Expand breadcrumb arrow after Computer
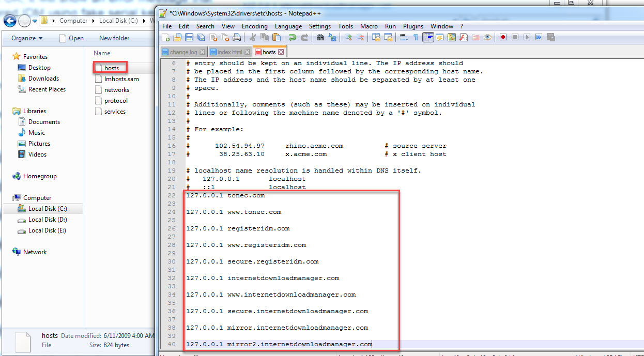The width and height of the screenshot is (644, 356). click(94, 21)
